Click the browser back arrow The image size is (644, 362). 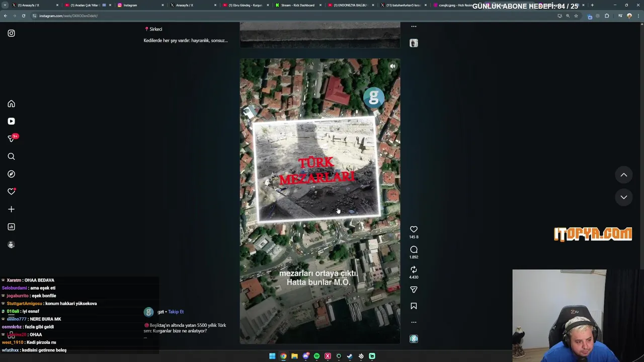6,16
